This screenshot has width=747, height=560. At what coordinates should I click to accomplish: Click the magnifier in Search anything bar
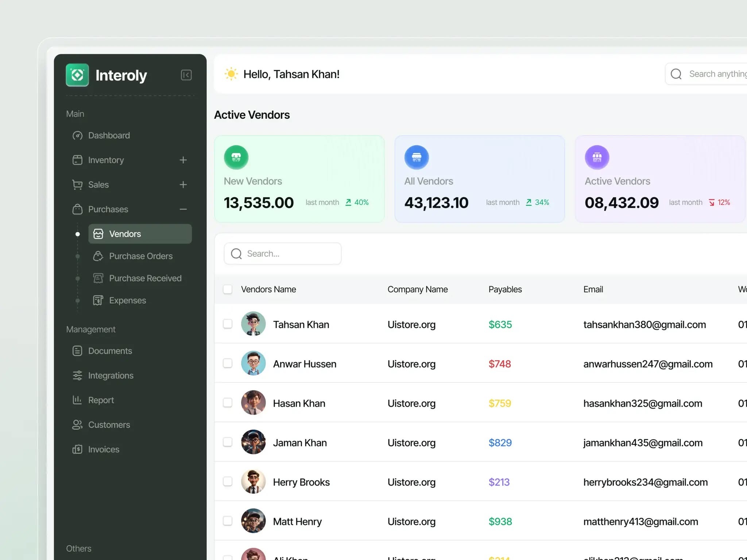pyautogui.click(x=676, y=74)
